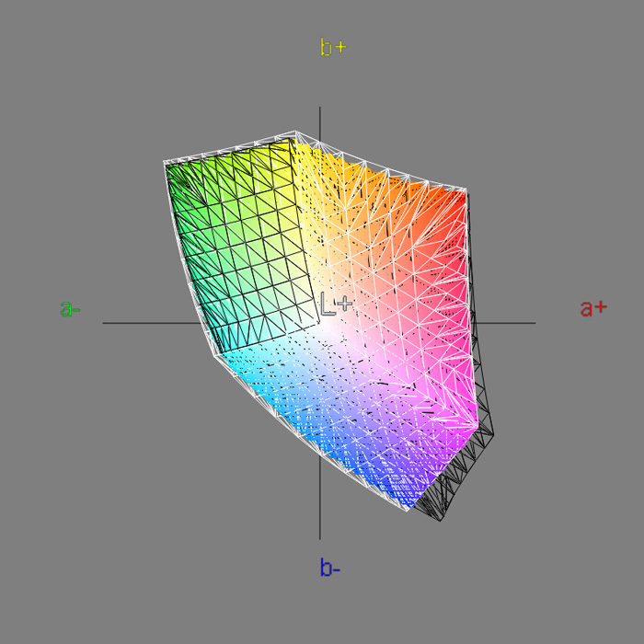
Task: Click the green a- axis label
Action: [x=70, y=308]
